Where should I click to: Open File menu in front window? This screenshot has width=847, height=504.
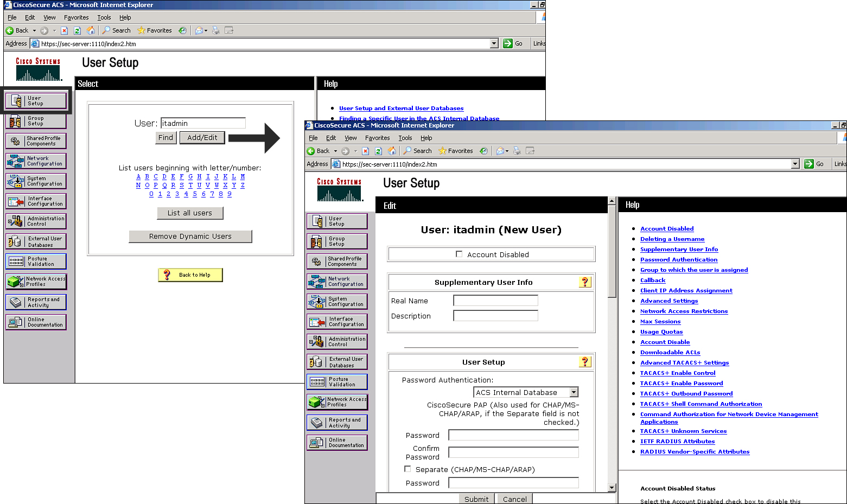[x=313, y=138]
